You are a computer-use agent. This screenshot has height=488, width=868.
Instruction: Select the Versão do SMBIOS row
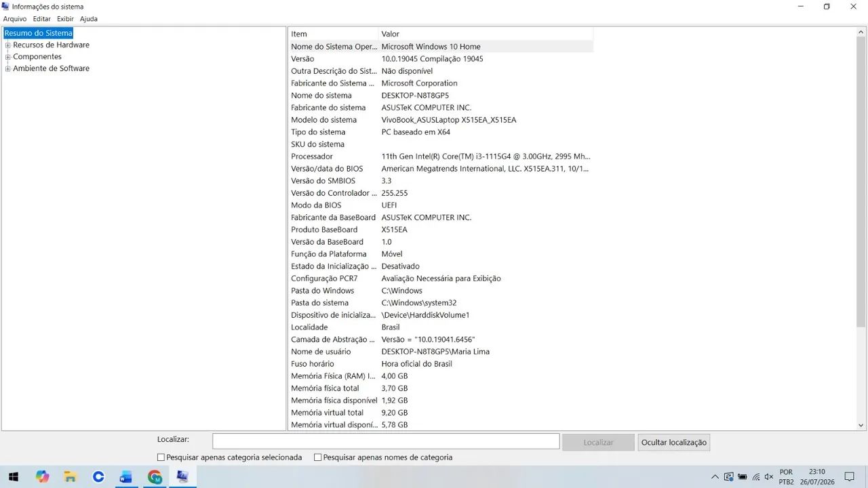(441, 181)
